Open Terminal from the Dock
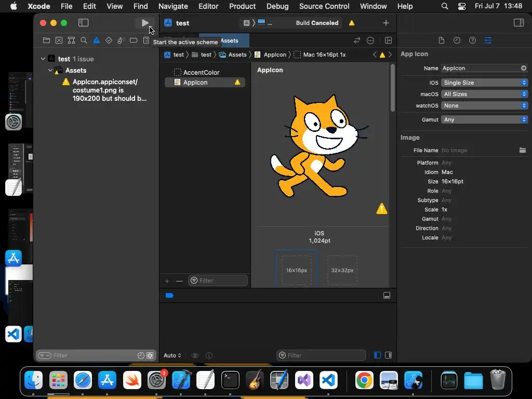532x399 pixels. pos(230,380)
